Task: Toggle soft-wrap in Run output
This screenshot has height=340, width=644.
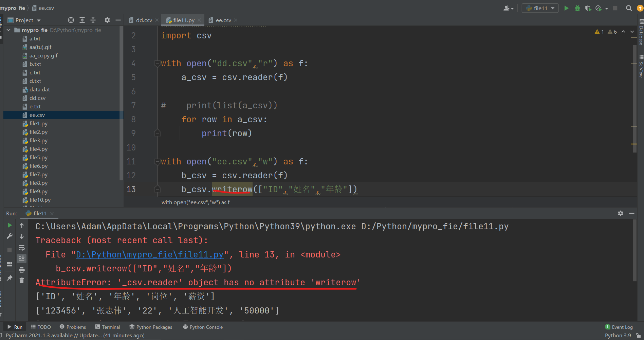Action: [x=22, y=248]
